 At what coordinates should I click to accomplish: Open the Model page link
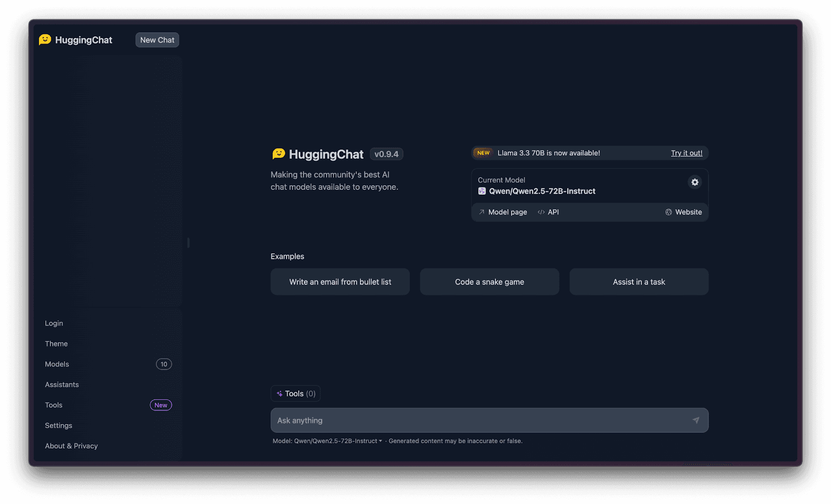click(x=503, y=212)
